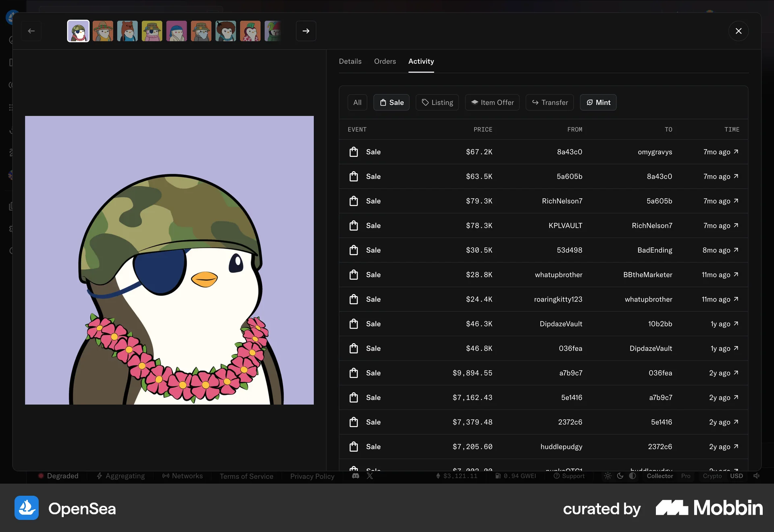Click the back arrow above the NFT image
The image size is (774, 532).
pos(31,31)
